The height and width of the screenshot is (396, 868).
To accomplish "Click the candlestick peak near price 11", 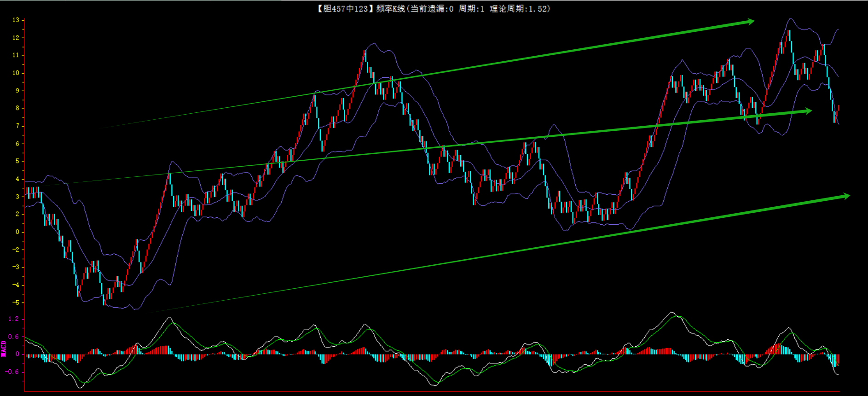I will pyautogui.click(x=365, y=55).
